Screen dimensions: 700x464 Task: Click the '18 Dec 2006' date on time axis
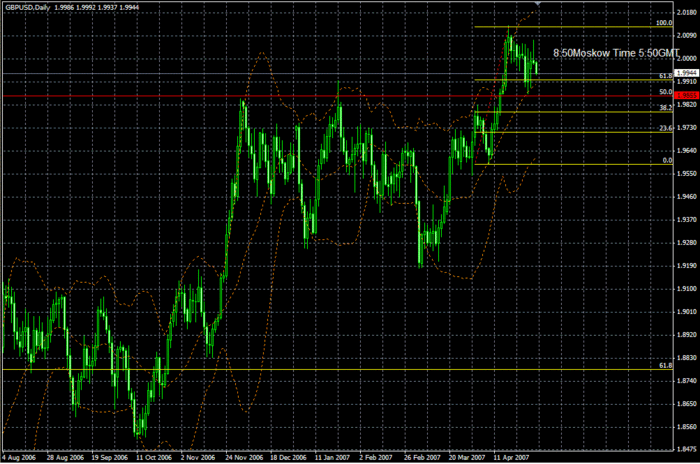[288, 458]
